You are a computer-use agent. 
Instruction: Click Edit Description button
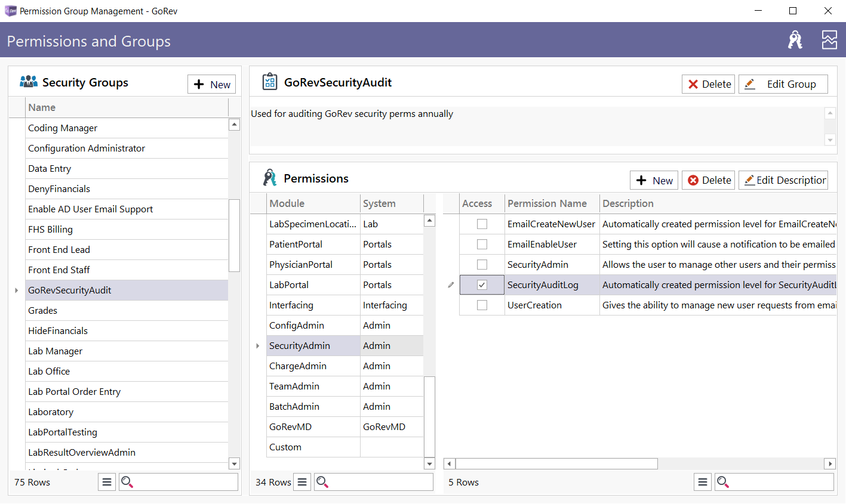[x=783, y=180]
